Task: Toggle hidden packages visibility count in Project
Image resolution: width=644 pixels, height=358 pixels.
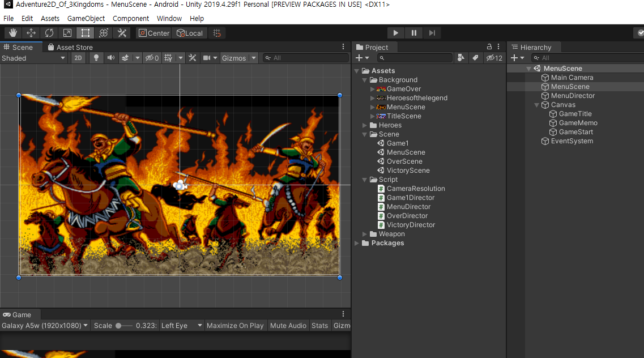Action: click(494, 58)
